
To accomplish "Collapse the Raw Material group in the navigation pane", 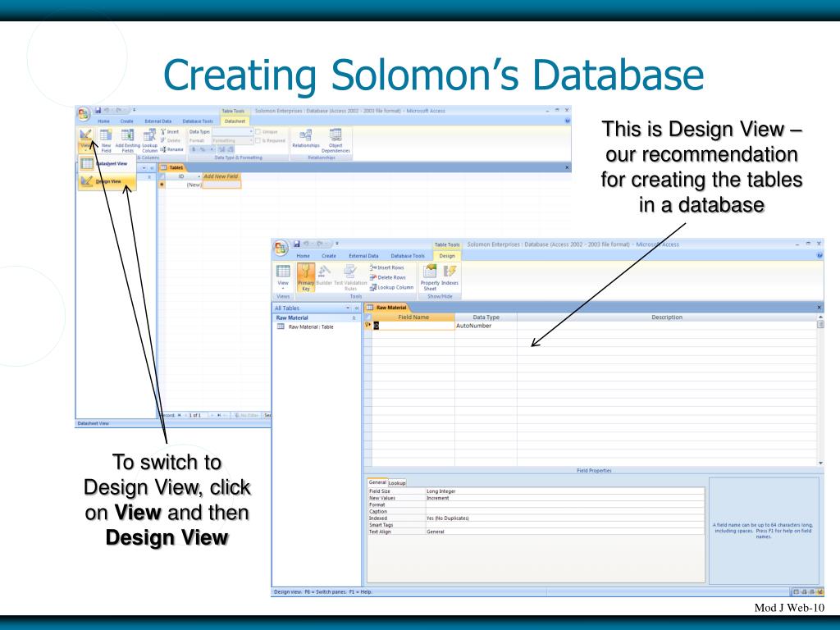I will tap(354, 317).
